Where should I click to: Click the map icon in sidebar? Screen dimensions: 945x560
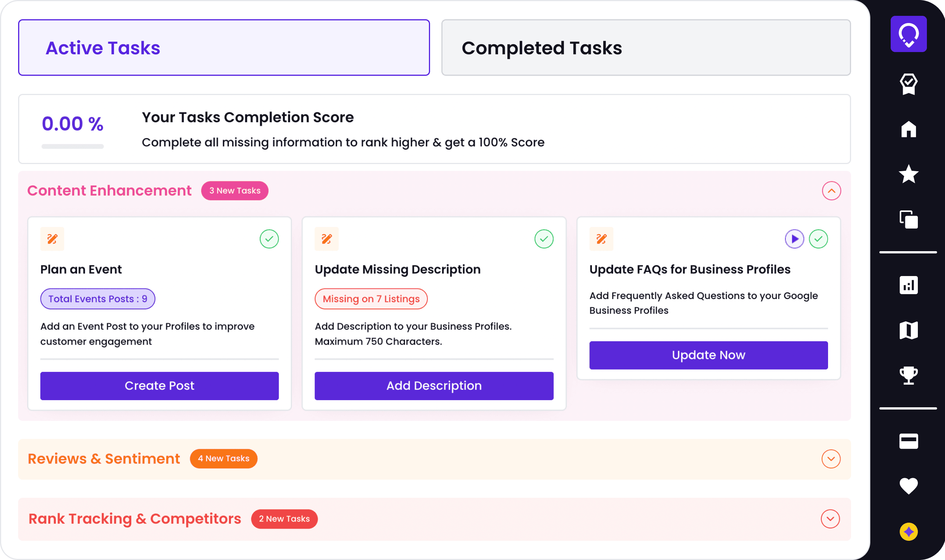(x=908, y=331)
